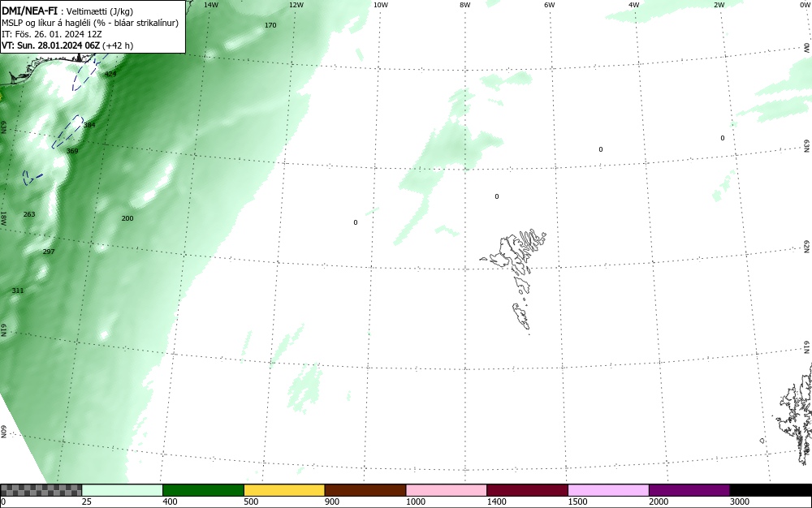
Task: Click the legend scale number 500
Action: pos(251,502)
